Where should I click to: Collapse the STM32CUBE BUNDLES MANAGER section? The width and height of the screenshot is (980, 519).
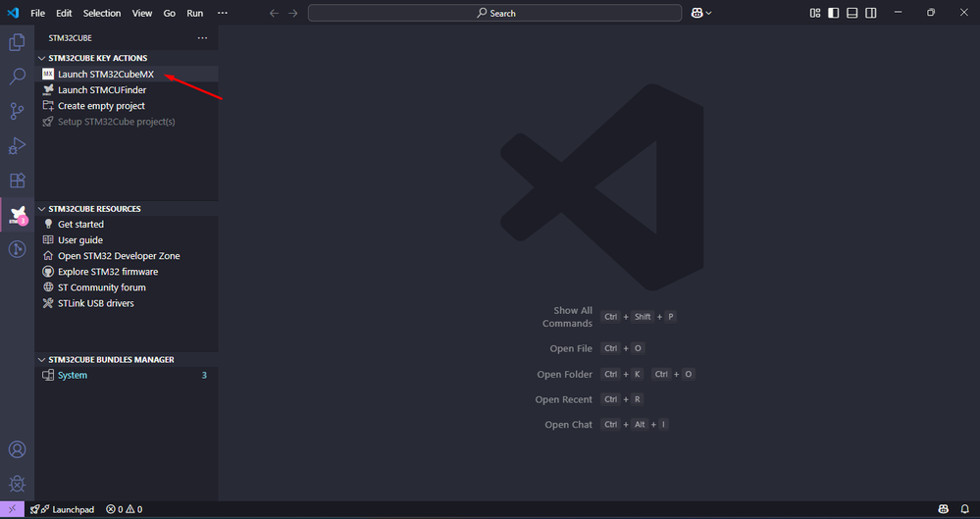pos(42,359)
